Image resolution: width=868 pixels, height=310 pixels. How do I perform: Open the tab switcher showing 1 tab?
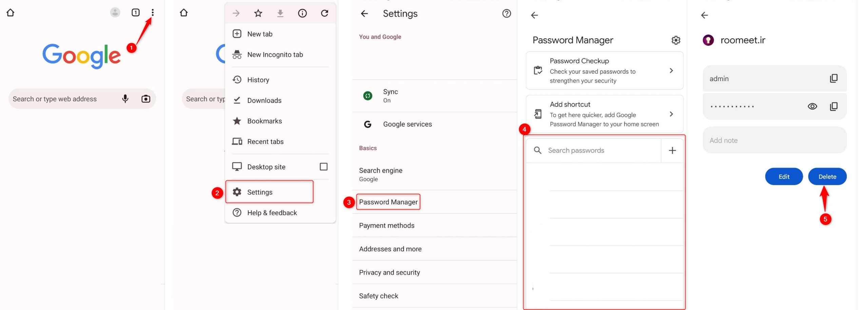point(135,13)
